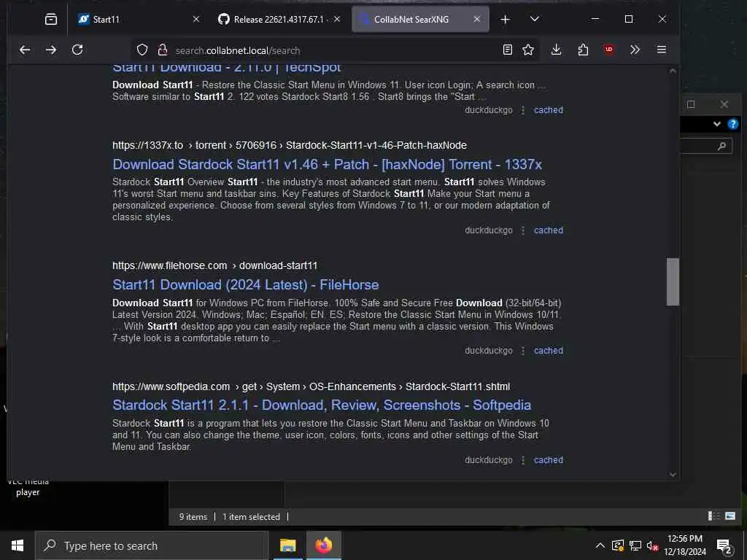Reload the current search page
Image resolution: width=747 pixels, height=560 pixels.
coord(77,50)
